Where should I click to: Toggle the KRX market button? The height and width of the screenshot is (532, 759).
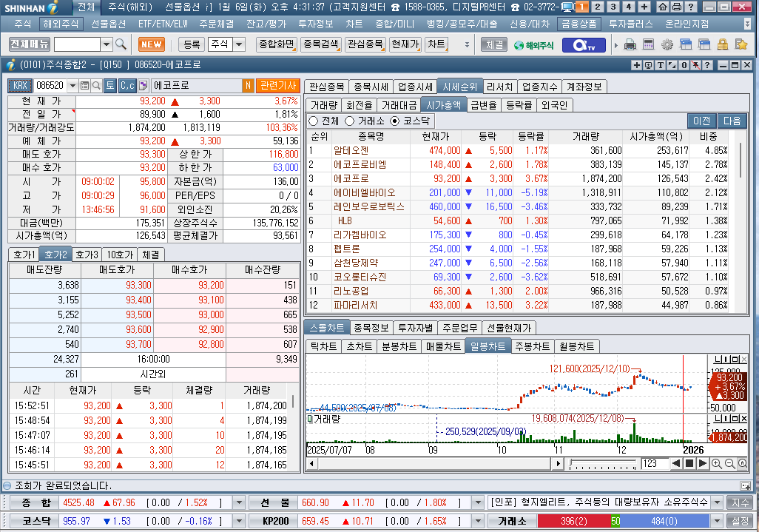[x=20, y=86]
